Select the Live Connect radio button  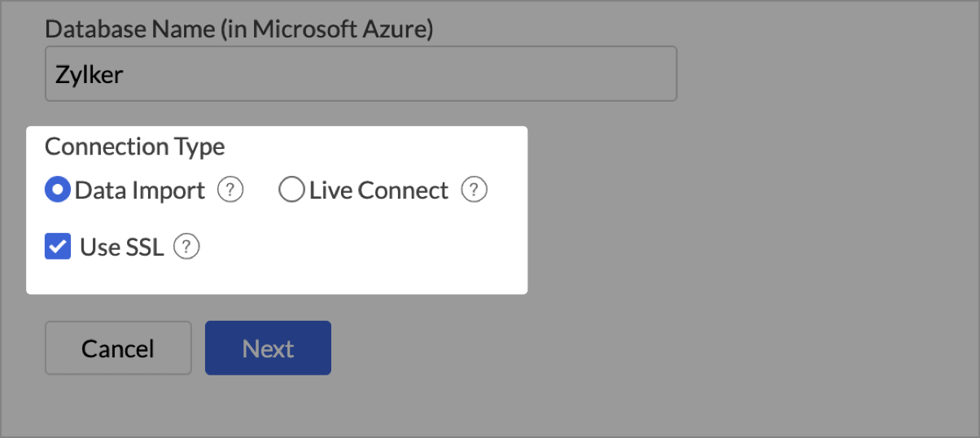coord(291,191)
